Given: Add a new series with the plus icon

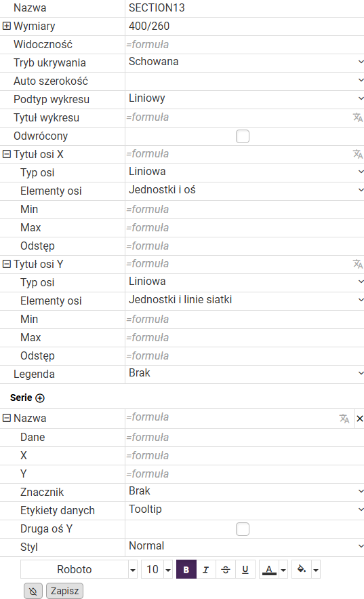Looking at the screenshot, I should (x=40, y=398).
